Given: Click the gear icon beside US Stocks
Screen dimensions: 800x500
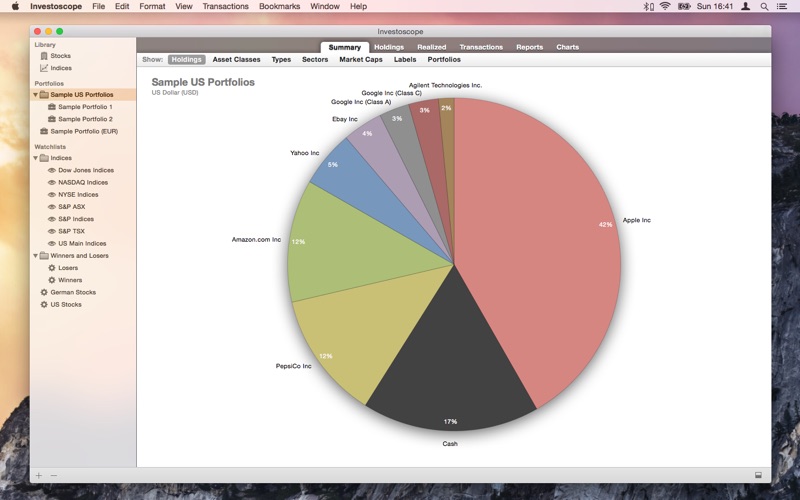Looking at the screenshot, I should (44, 305).
